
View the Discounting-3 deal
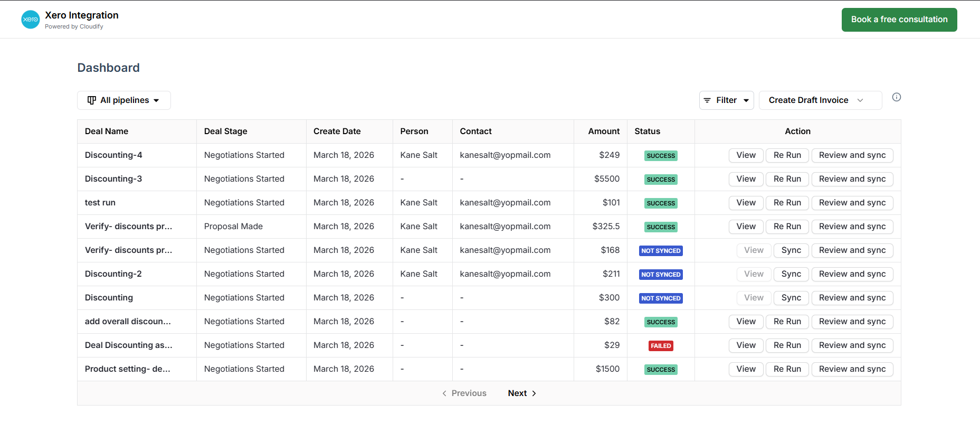[x=746, y=179]
